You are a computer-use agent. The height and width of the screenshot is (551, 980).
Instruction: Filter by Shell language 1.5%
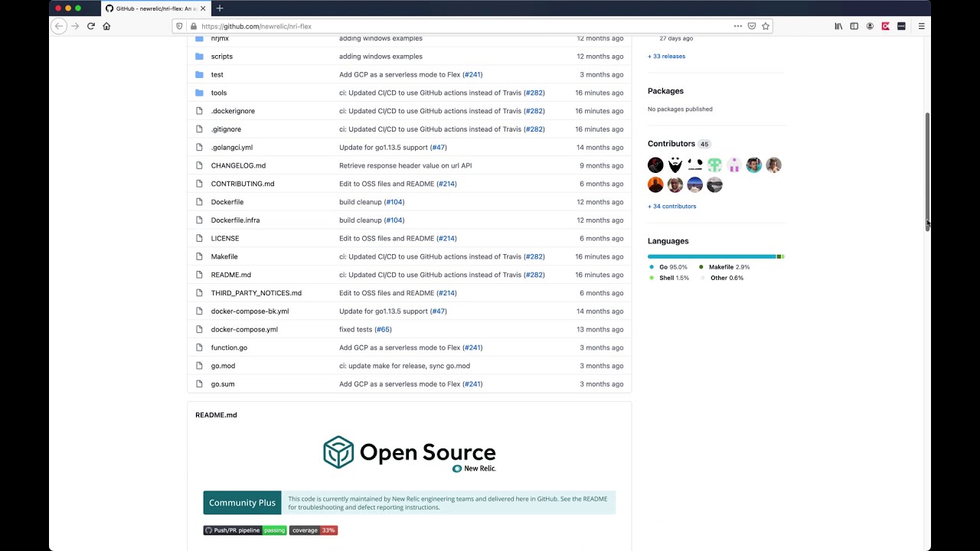coord(669,278)
